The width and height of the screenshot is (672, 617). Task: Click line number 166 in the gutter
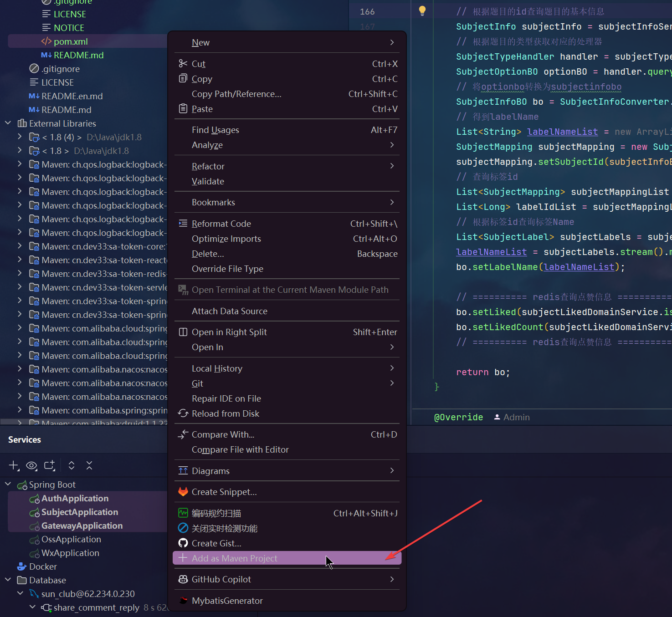(x=367, y=11)
